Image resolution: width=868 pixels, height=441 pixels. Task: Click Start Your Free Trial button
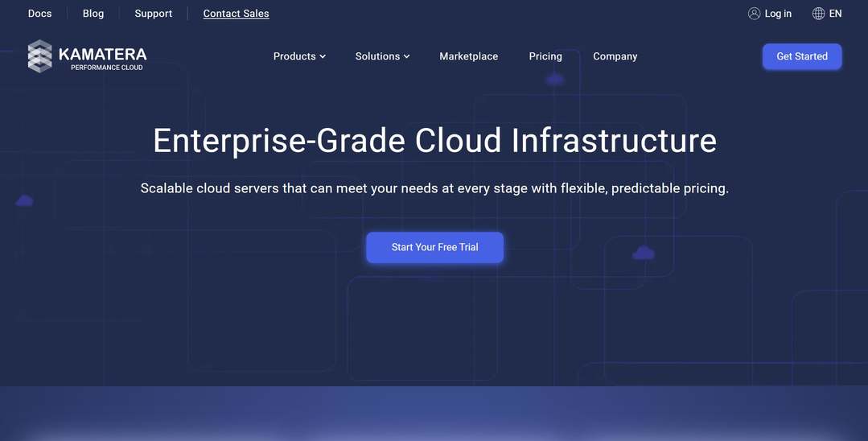434,247
